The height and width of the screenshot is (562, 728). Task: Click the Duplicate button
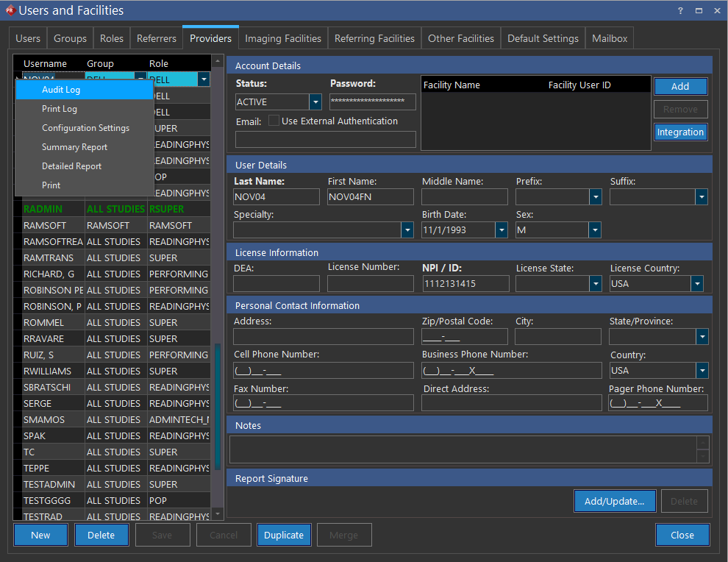[x=284, y=535]
